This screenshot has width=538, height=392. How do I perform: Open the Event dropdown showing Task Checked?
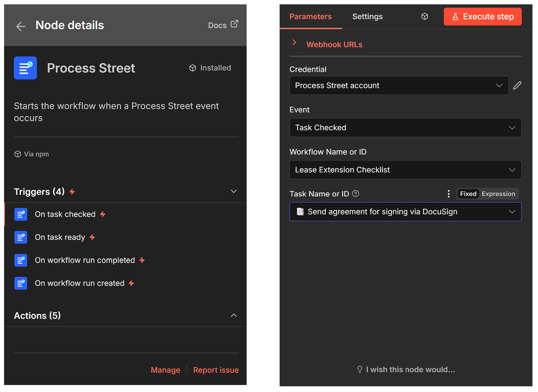[405, 128]
